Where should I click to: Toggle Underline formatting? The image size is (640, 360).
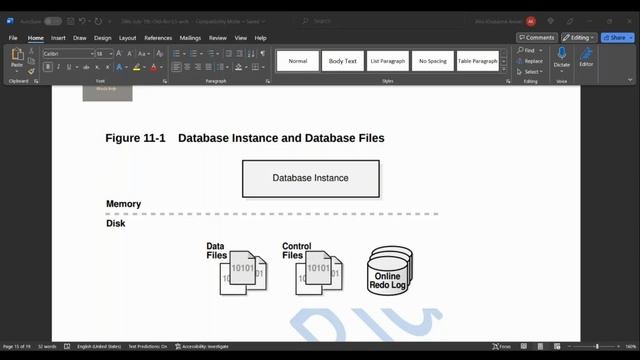[69, 67]
